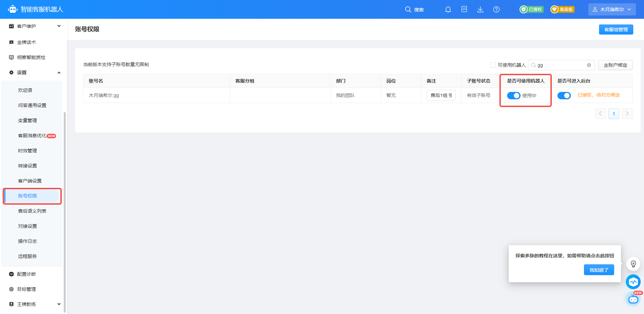Click 已授权，待对方绑定 status text
644x314 pixels.
[598, 95]
